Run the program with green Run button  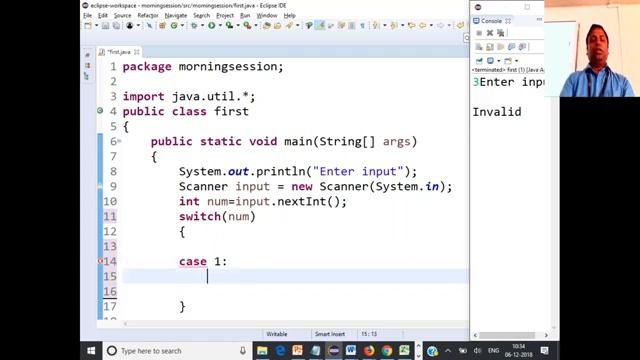(211, 26)
